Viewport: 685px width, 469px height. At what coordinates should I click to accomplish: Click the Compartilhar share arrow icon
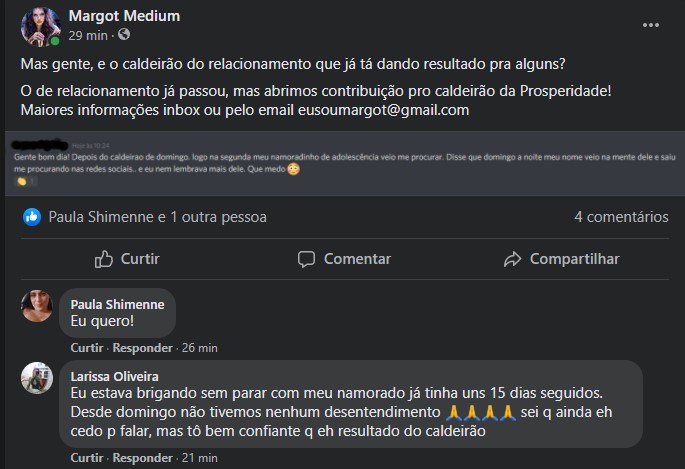click(x=513, y=259)
